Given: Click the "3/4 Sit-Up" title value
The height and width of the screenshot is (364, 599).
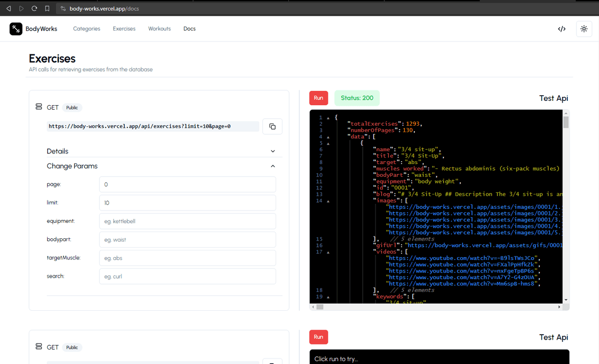Looking at the screenshot, I should tap(421, 156).
